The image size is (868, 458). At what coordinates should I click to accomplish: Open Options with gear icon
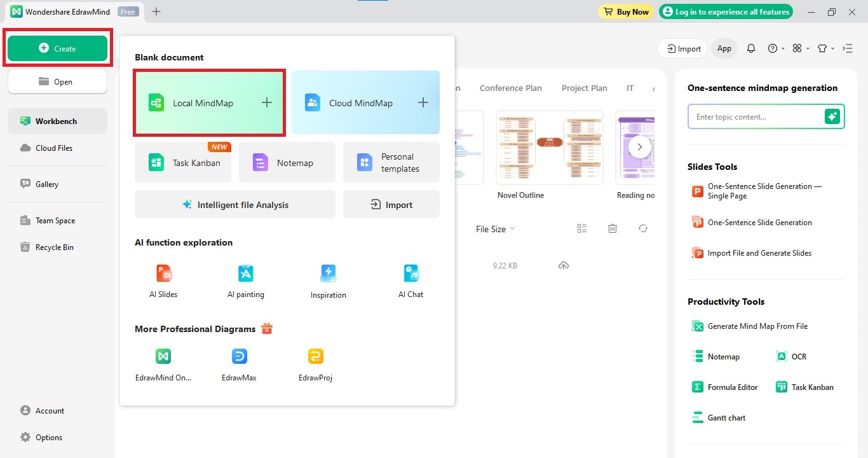pos(41,437)
